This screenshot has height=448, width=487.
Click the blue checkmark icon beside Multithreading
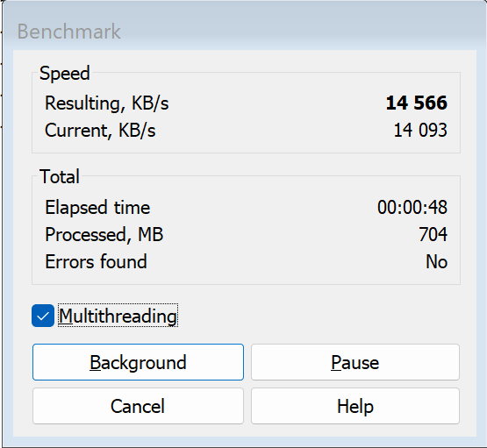43,316
